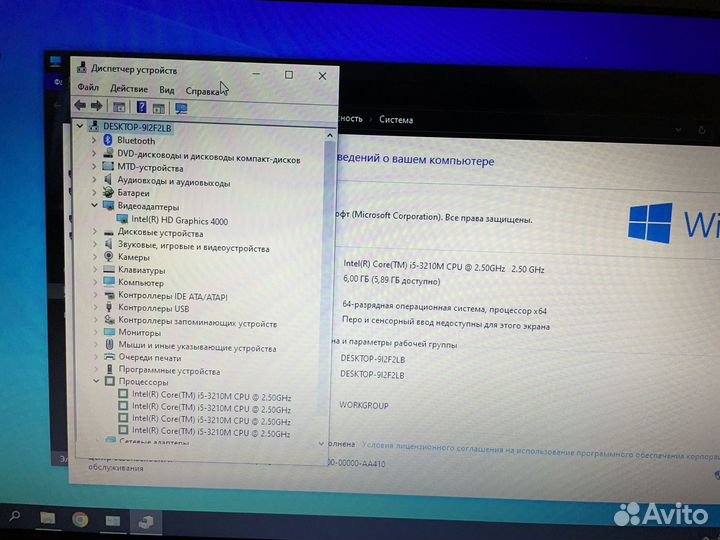Viewport: 720px width, 540px height.
Task: Click the scroll down arrow in device tree
Action: 321,444
